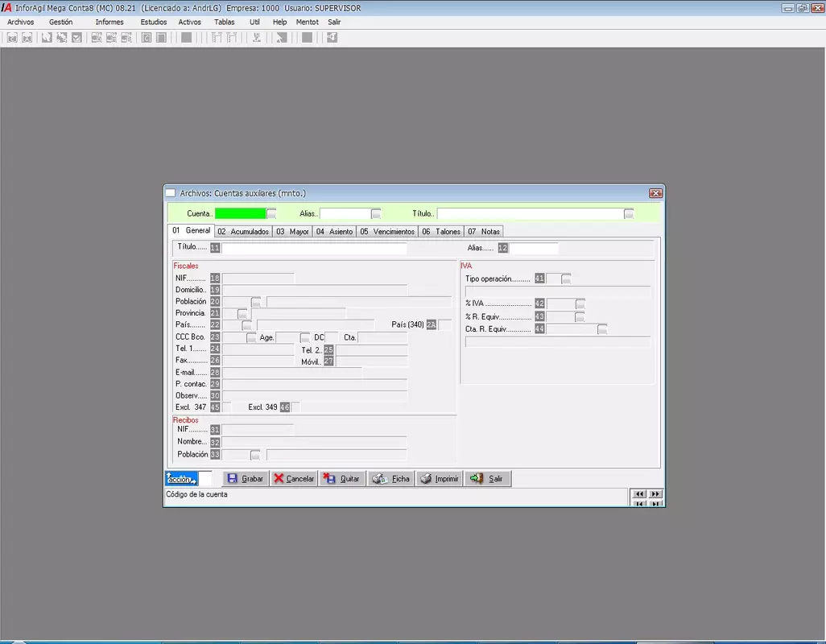This screenshot has height=644, width=826.
Task: Jump to the previous record arrows
Action: click(x=639, y=494)
